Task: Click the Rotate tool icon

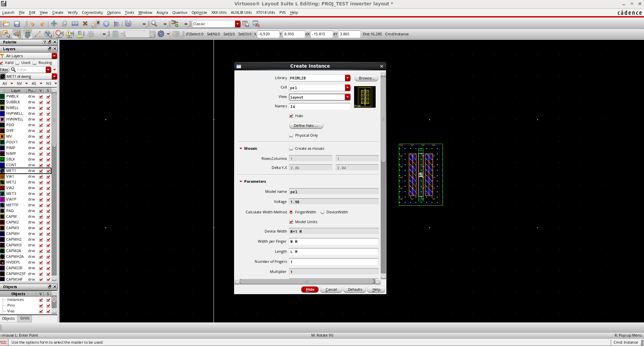Action: [128, 24]
